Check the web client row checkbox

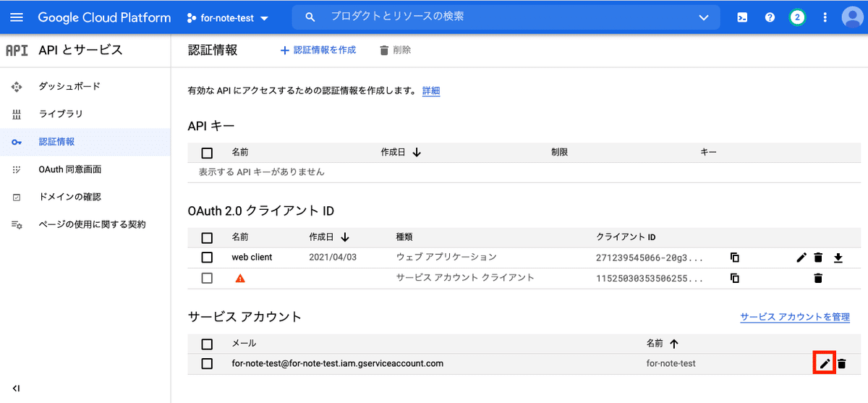[x=207, y=257]
